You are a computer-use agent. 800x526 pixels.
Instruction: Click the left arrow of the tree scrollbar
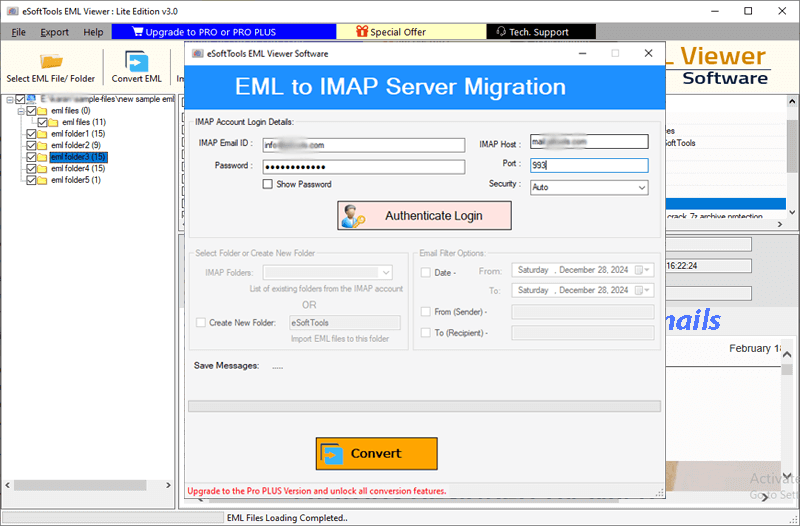pos(8,485)
